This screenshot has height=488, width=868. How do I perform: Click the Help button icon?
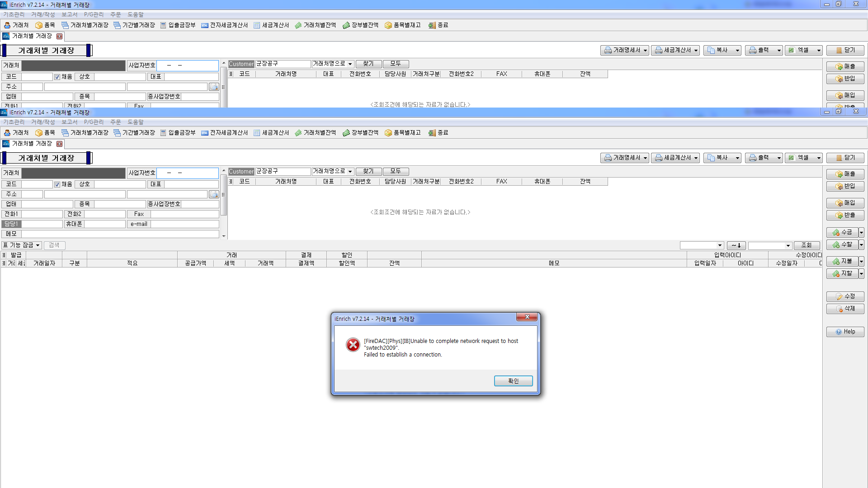[x=839, y=332]
